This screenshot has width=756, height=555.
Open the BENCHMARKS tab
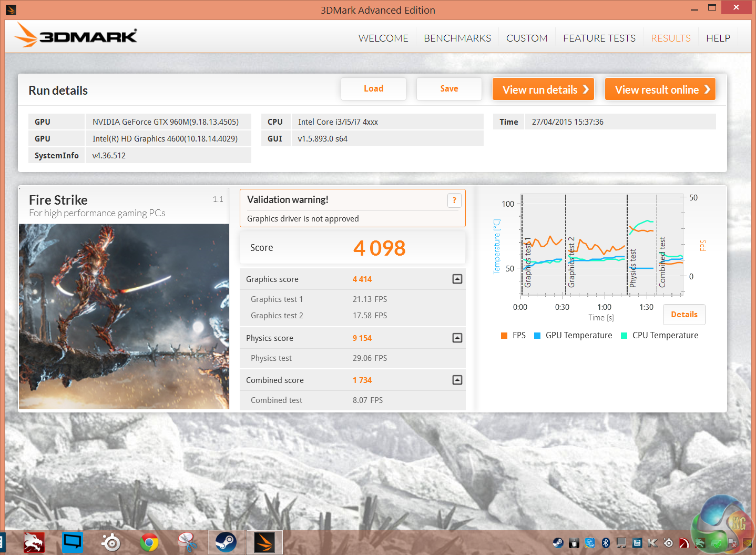tap(457, 38)
